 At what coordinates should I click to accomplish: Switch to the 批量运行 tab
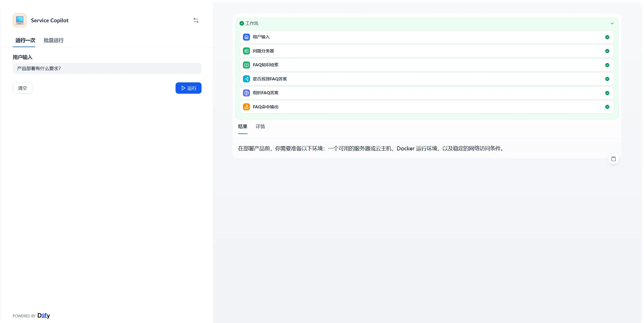[x=54, y=40]
